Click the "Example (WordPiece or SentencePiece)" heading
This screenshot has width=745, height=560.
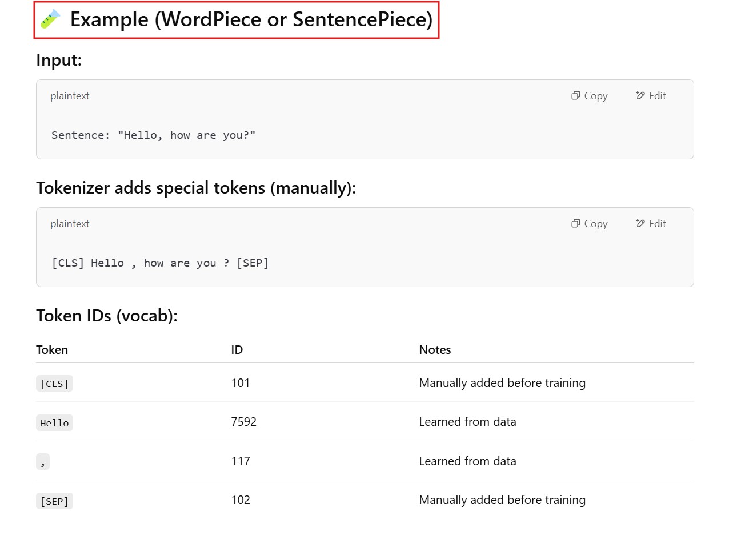click(x=251, y=19)
